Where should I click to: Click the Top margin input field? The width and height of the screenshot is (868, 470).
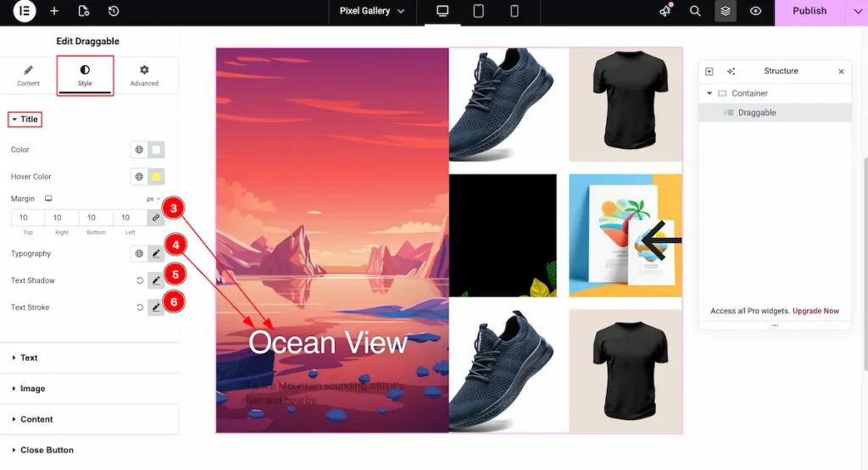pyautogui.click(x=28, y=218)
